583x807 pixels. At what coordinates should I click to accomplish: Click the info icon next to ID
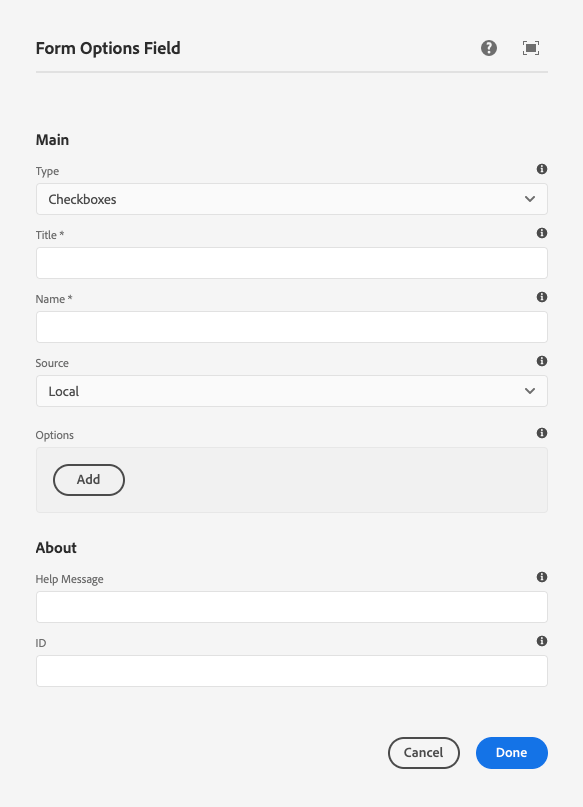(x=541, y=641)
